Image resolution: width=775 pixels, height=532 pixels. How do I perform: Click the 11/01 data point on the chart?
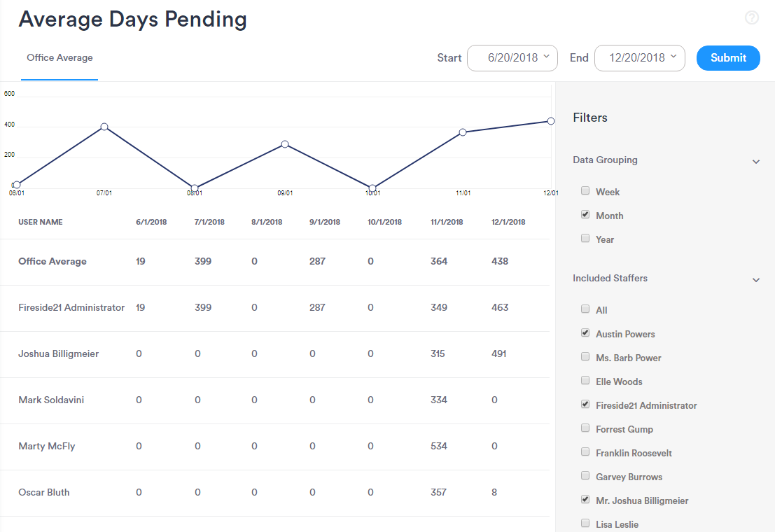[x=463, y=132]
